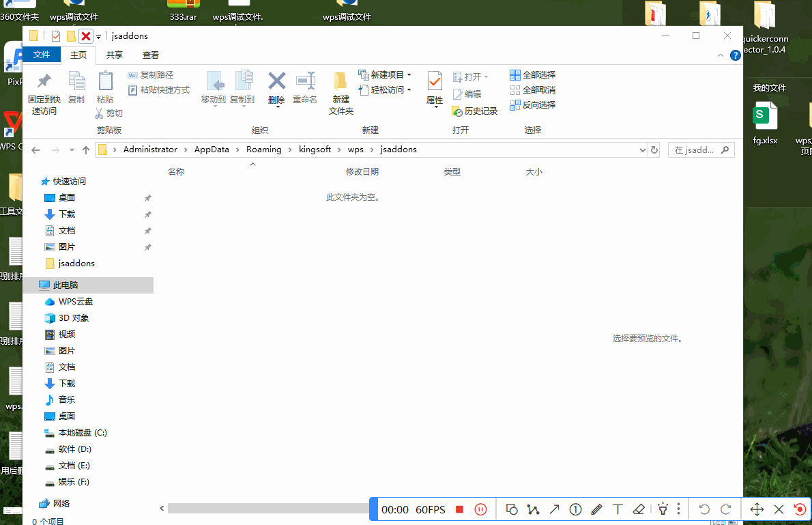812x525 pixels.
Task: Select the pencil tool in recorder toolbar
Action: (596, 509)
